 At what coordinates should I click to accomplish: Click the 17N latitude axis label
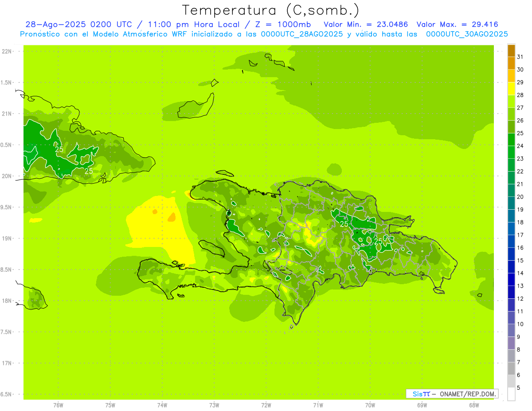click(x=7, y=363)
